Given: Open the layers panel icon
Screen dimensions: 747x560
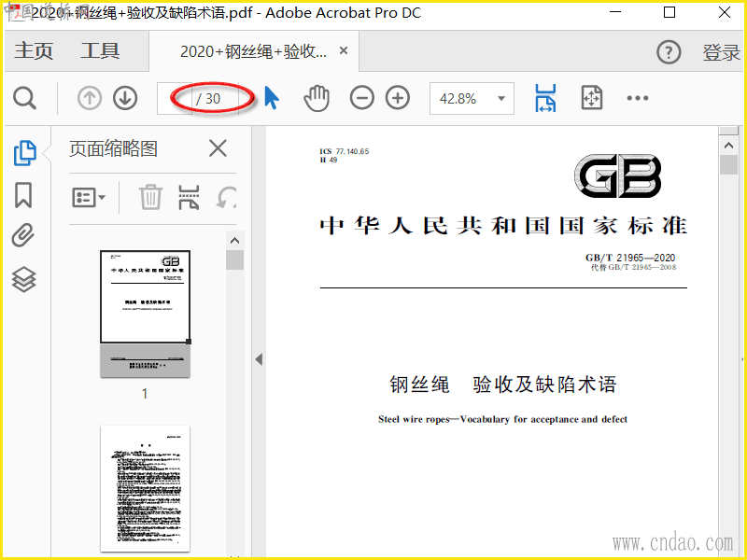Looking at the screenshot, I should pyautogui.click(x=23, y=279).
